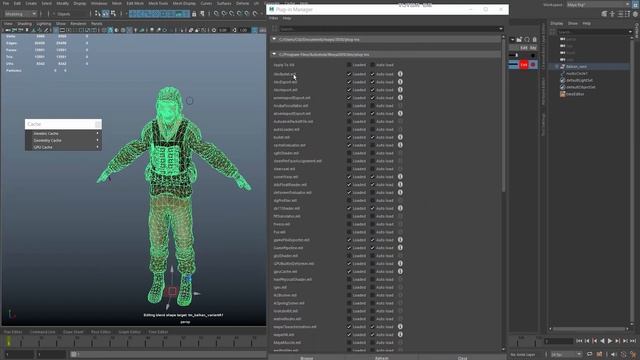
Task: Go to end of playback range
Action: click(633, 341)
